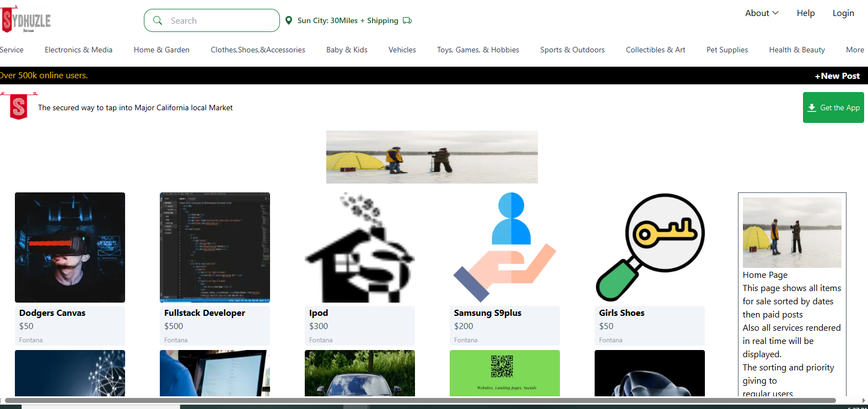Click the Help link

805,13
